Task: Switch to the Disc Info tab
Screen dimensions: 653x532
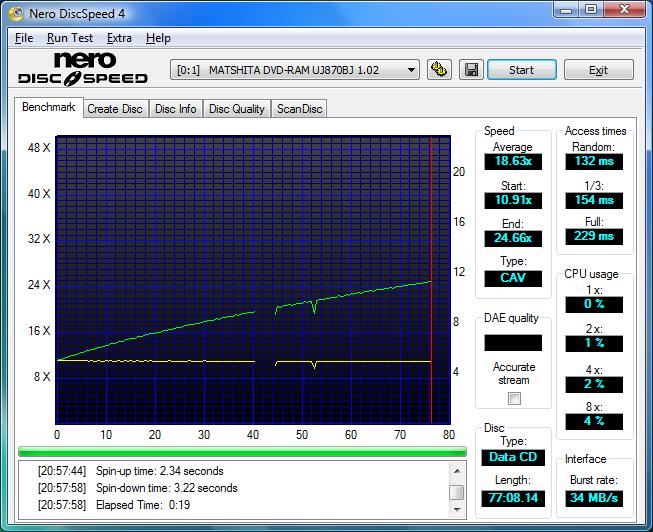Action: 176,109
